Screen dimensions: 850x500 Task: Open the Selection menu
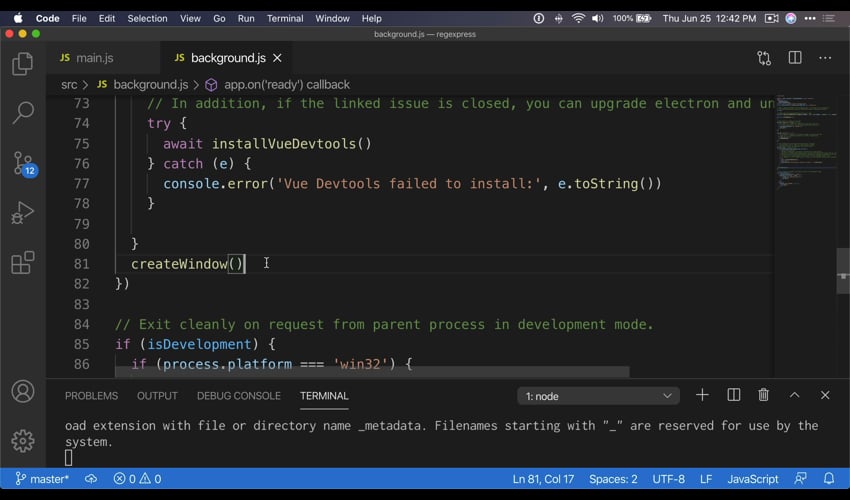[x=147, y=18]
